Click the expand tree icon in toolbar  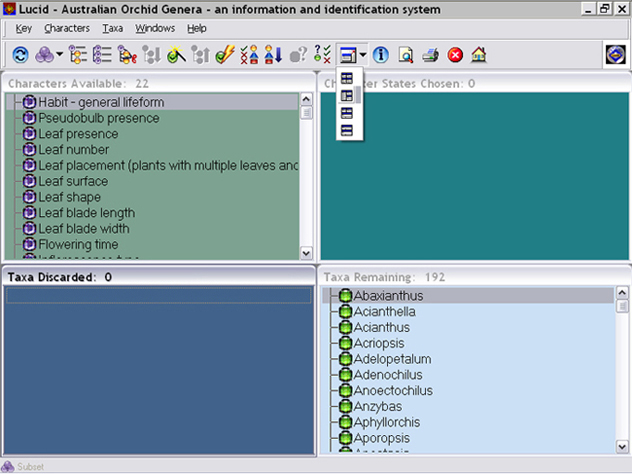(78, 55)
